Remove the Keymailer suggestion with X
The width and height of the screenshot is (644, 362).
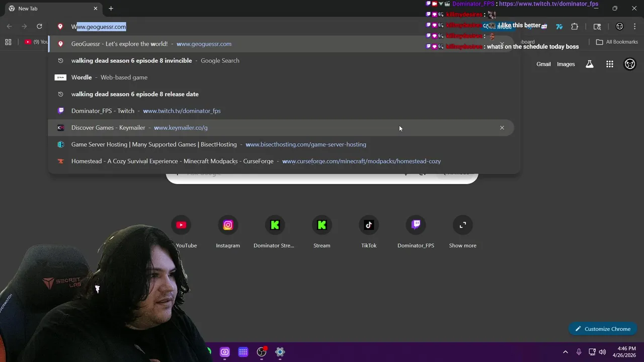click(502, 128)
